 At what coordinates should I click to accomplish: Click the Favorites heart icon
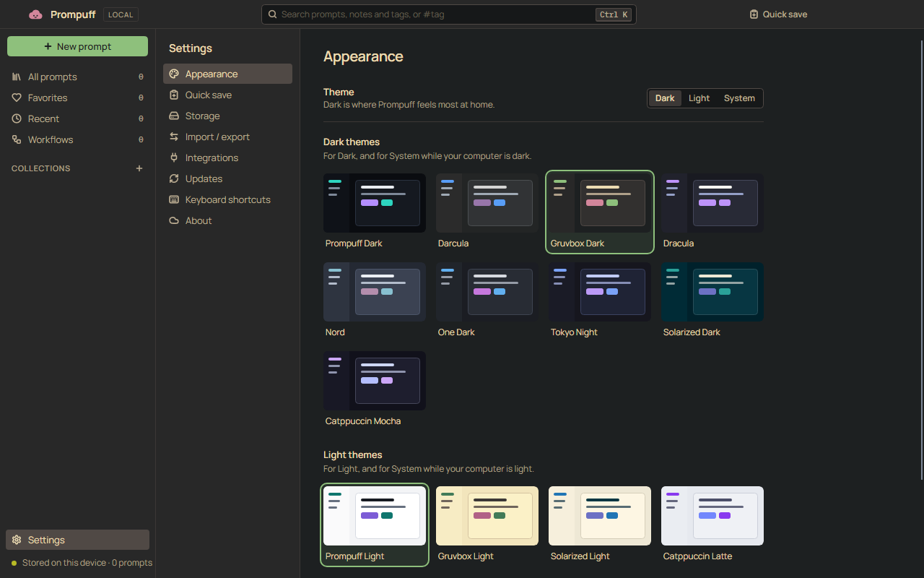tap(17, 98)
